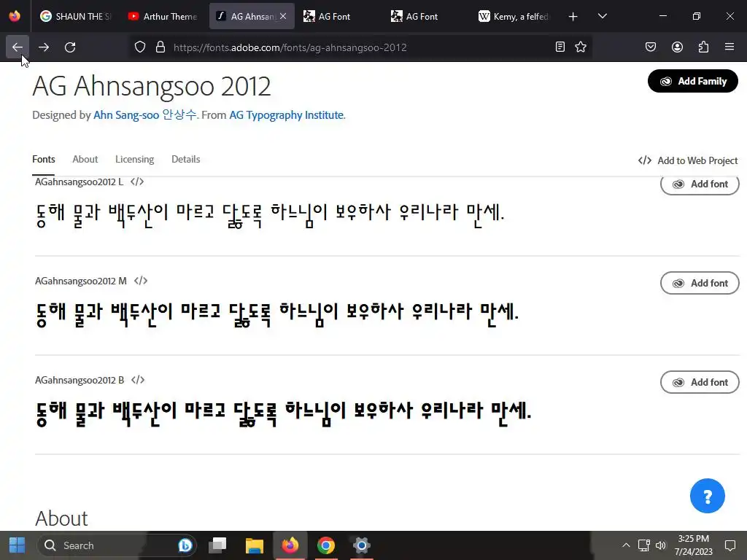Open the clock showing 3:25 PM
The image size is (747, 560).
(693, 545)
